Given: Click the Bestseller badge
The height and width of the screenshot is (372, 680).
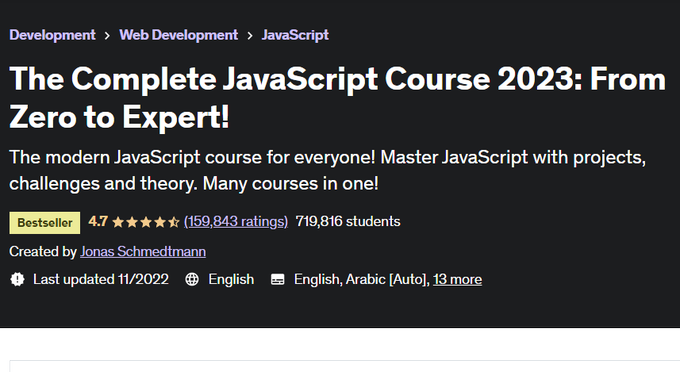Looking at the screenshot, I should [x=45, y=223].
